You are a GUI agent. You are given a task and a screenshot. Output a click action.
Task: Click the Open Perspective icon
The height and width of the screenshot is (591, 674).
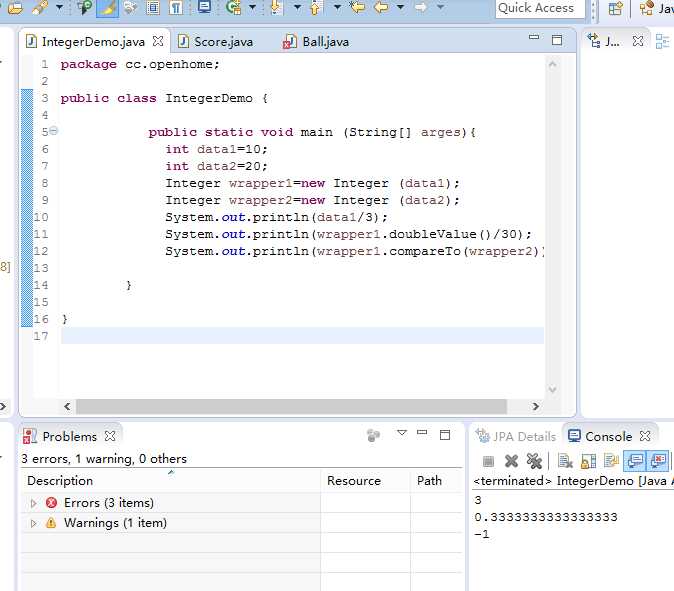click(x=615, y=8)
